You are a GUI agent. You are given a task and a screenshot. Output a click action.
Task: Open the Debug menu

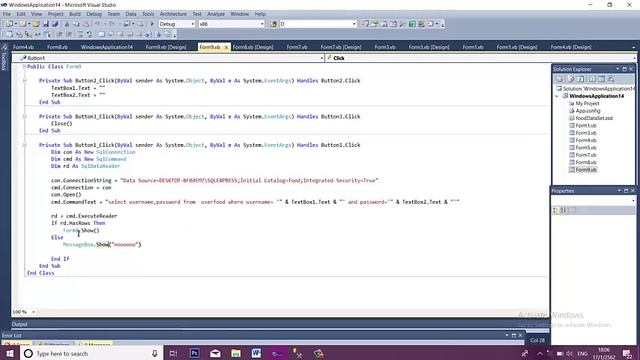94,14
